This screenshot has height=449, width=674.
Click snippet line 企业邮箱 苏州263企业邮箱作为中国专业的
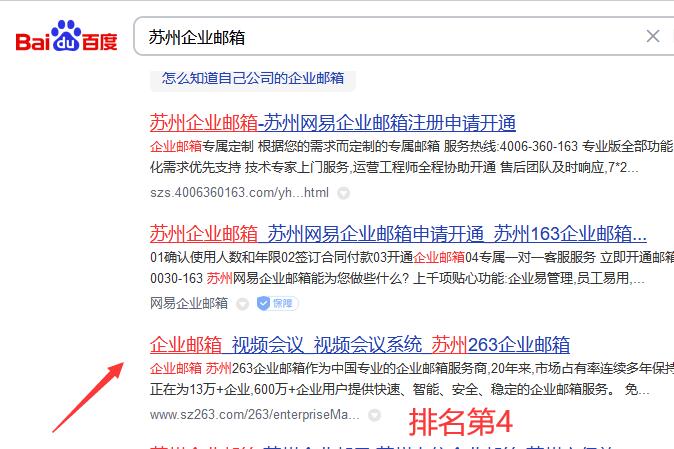point(412,369)
